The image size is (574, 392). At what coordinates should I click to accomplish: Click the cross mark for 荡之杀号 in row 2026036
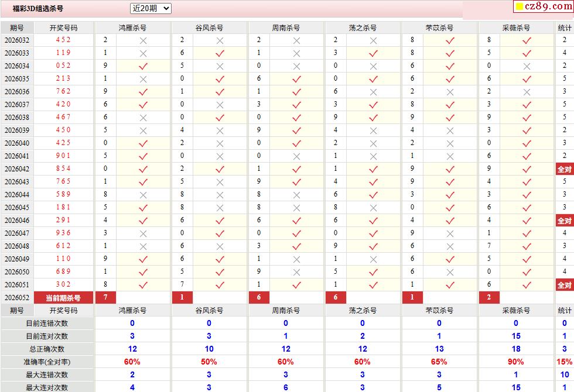coord(373,92)
